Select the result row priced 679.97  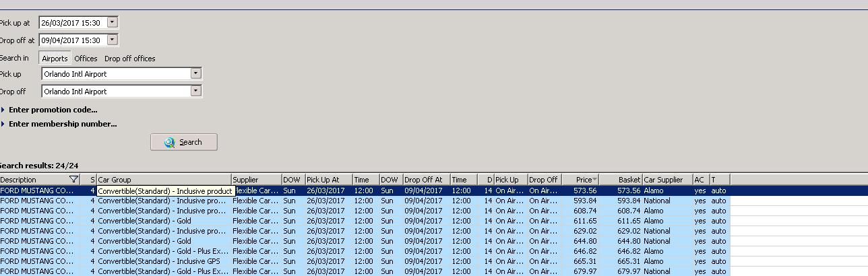pos(365,271)
